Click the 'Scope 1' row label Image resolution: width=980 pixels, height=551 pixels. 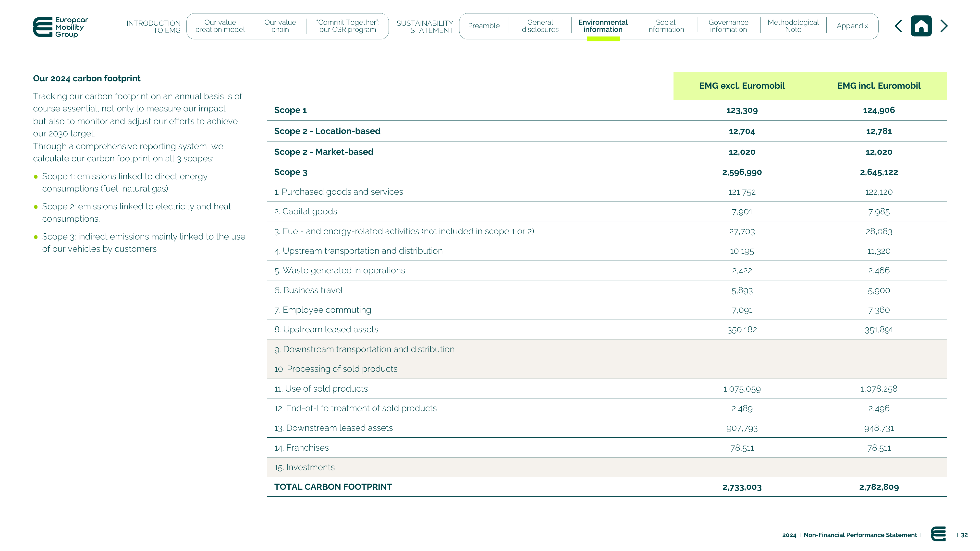(290, 110)
